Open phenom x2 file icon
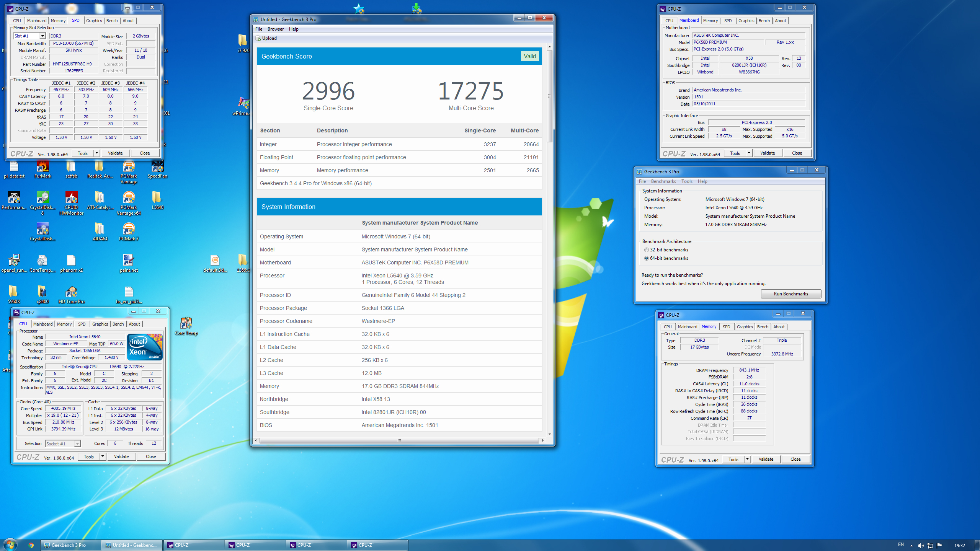The height and width of the screenshot is (551, 980). click(x=71, y=264)
